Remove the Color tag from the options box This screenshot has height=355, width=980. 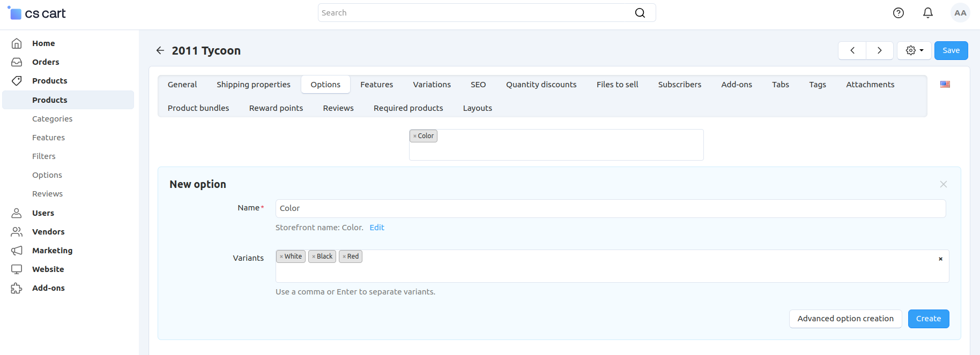click(x=414, y=136)
